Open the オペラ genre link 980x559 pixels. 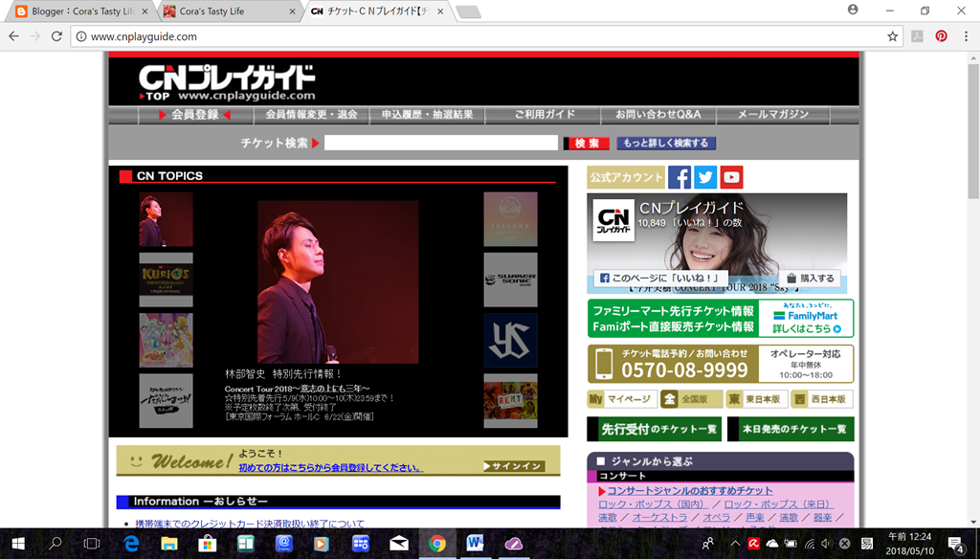716,517
